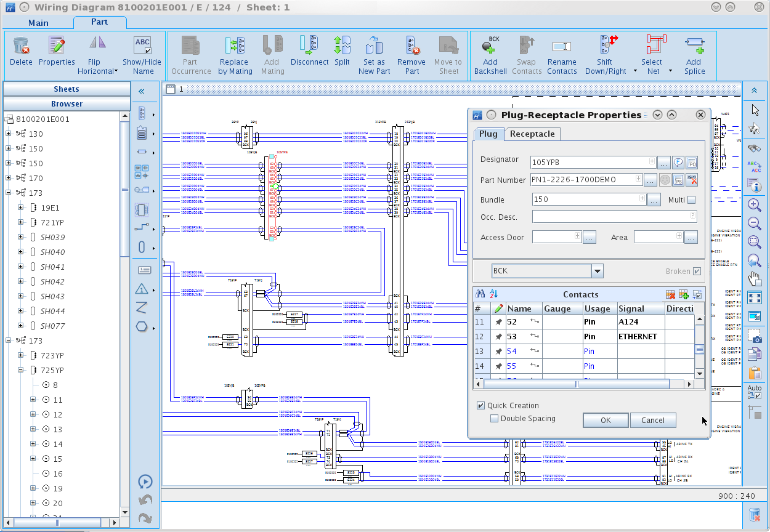Select the arrow pointer tool in right toolbar

[755, 110]
